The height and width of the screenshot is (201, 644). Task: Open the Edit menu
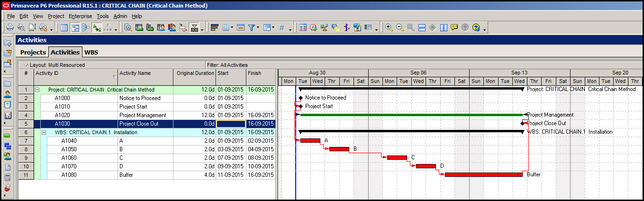click(x=24, y=16)
